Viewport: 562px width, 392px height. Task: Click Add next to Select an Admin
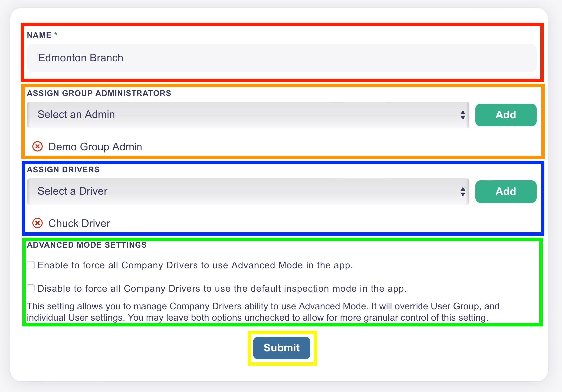506,115
